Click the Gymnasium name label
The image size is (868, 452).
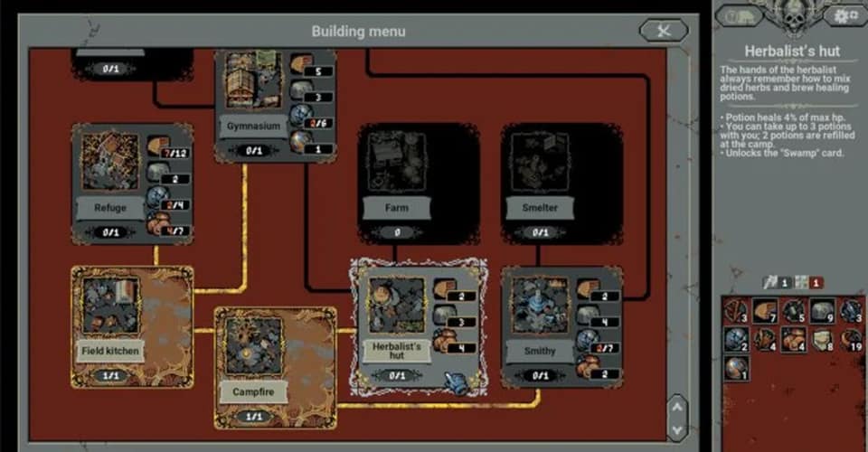tap(253, 127)
